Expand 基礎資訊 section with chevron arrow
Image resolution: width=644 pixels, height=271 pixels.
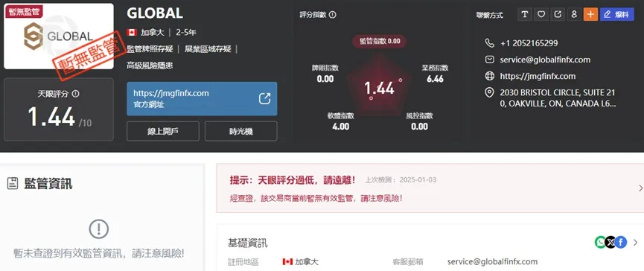point(635,242)
